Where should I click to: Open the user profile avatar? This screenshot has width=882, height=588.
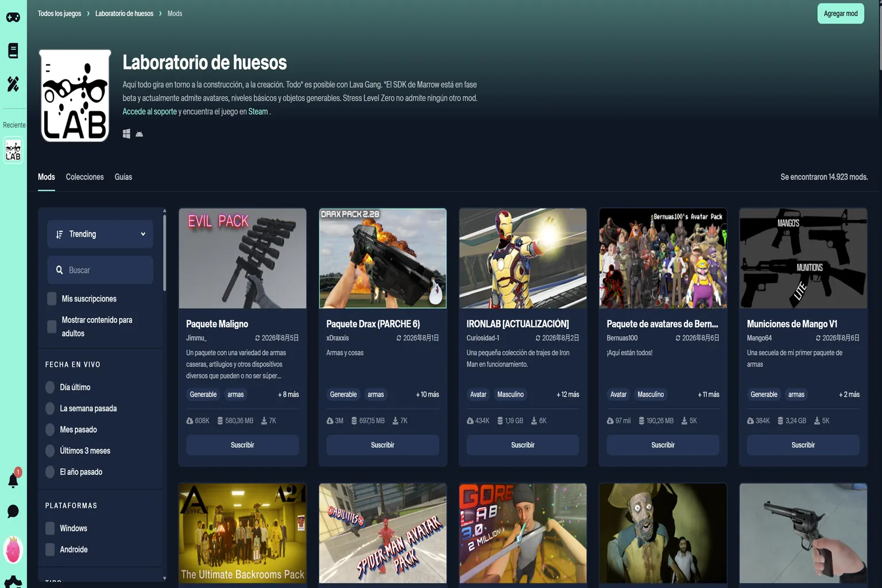coord(13,550)
